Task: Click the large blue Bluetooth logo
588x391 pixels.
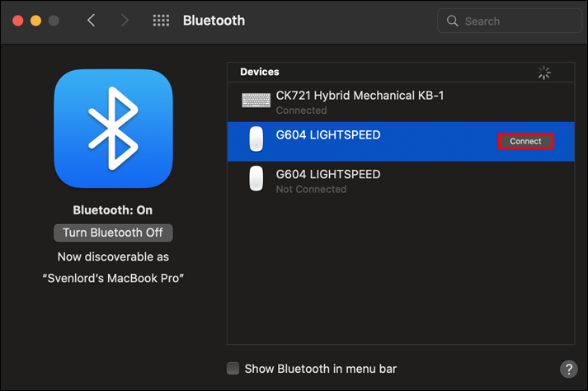Action: 114,129
